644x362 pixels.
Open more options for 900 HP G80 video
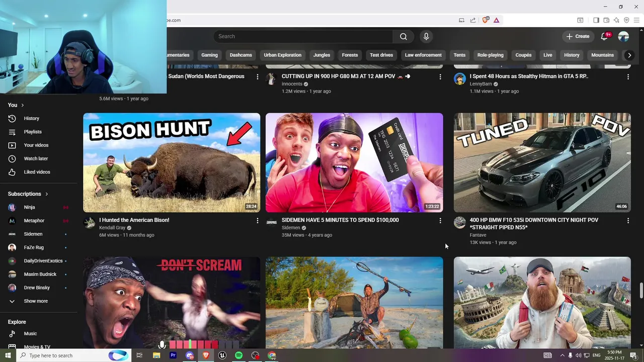tap(440, 76)
